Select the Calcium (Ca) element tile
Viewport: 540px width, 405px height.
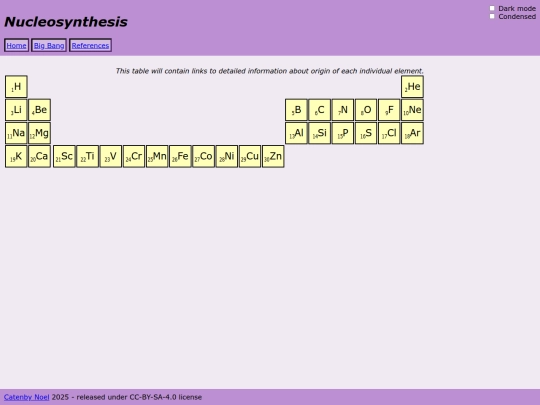(40, 156)
